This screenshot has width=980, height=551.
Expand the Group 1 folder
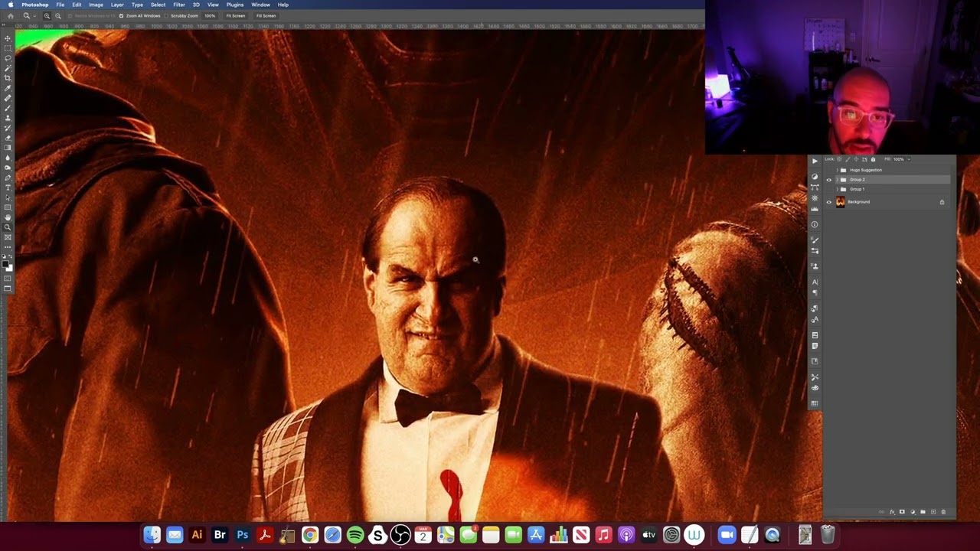coord(838,189)
